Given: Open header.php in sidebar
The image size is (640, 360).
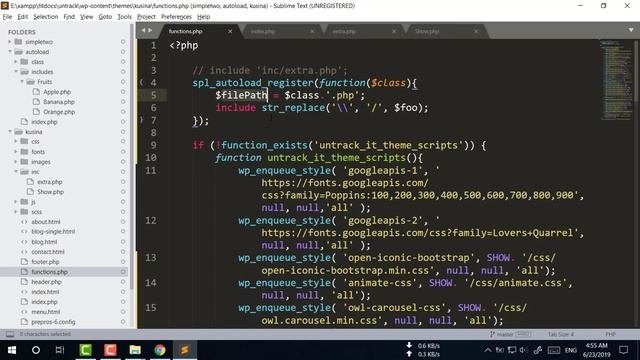Looking at the screenshot, I should [46, 282].
